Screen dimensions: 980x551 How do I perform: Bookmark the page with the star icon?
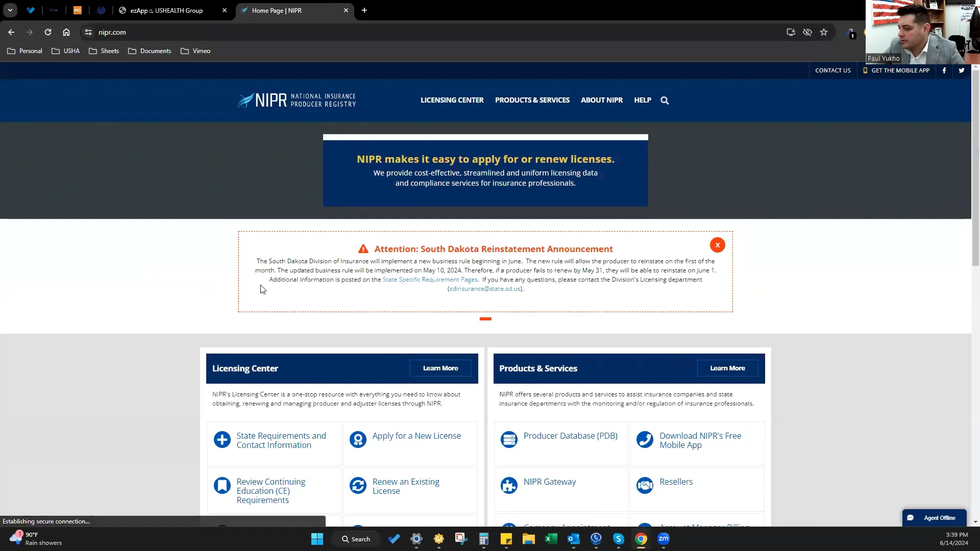(824, 32)
